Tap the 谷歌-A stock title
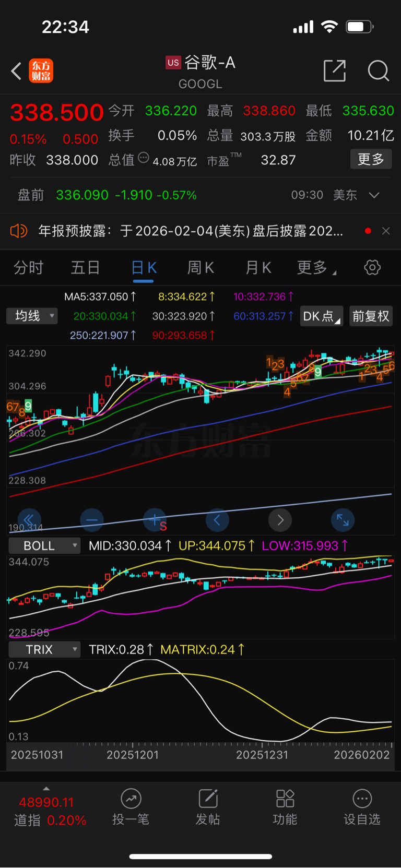 (210, 63)
